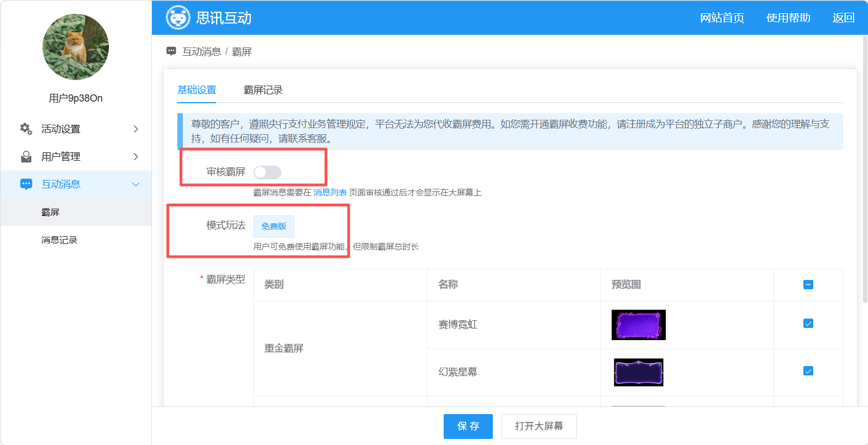Click the 思讯互动 panda logo icon
Viewport: 868px width, 445px height.
(x=178, y=18)
